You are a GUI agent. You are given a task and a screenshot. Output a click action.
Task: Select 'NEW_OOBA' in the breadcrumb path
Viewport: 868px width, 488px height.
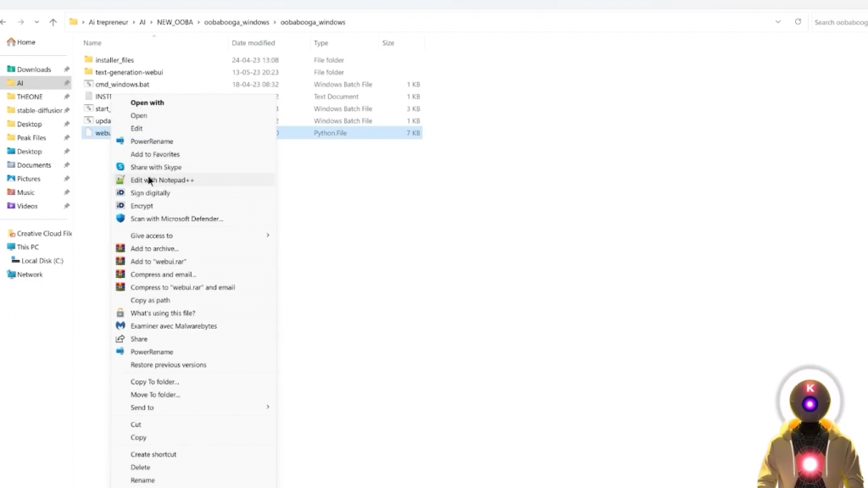(x=175, y=22)
